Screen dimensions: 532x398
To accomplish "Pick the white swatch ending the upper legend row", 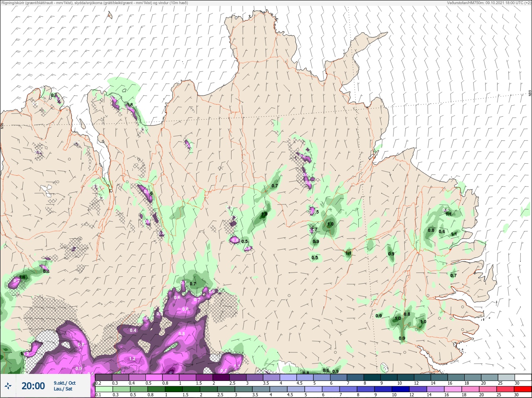I will point(523,377).
